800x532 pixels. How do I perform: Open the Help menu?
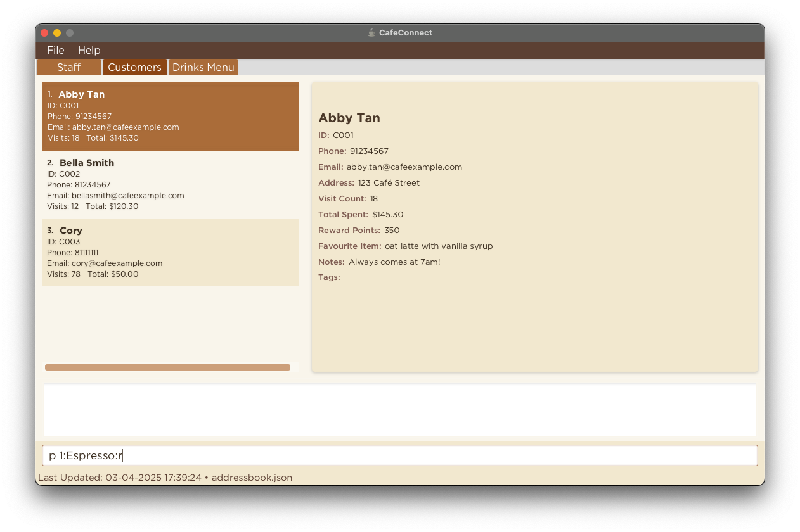coord(89,50)
